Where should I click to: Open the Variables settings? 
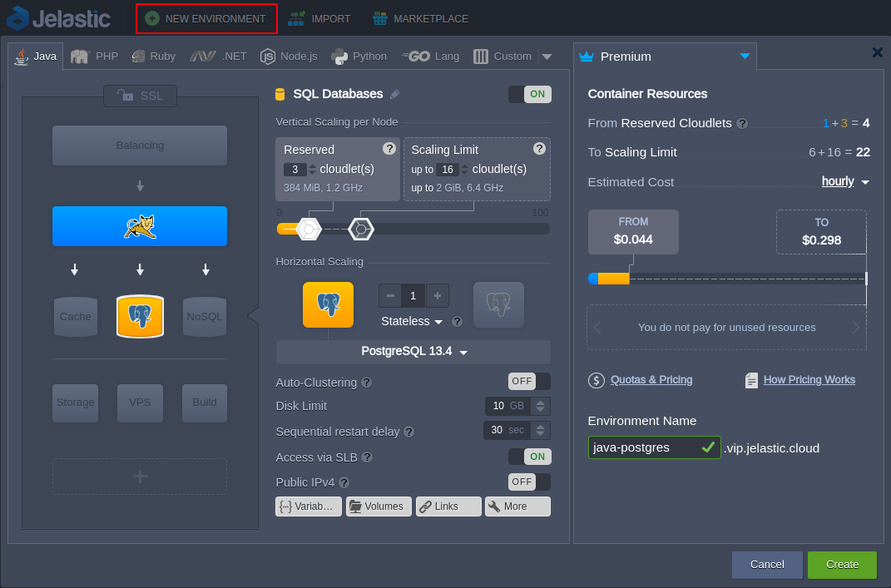309,506
